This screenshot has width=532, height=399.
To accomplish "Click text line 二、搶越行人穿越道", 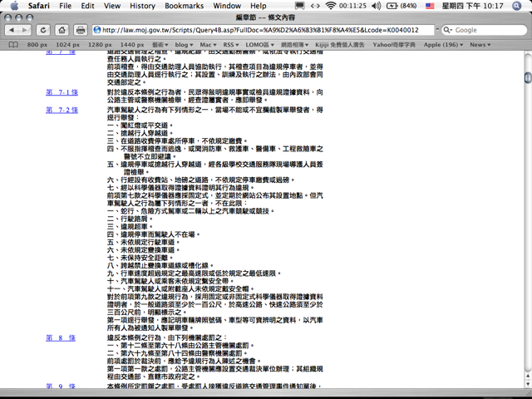I will pyautogui.click(x=140, y=133).
